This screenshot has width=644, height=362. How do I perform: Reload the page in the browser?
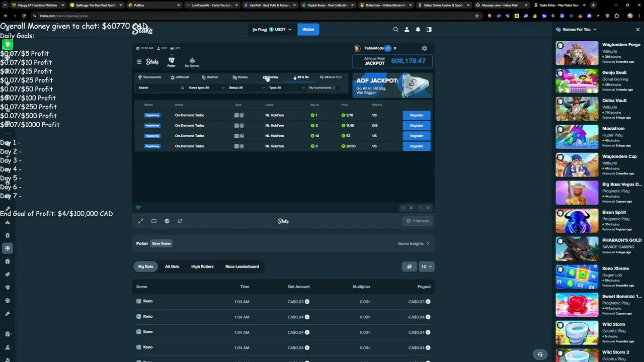(24, 16)
